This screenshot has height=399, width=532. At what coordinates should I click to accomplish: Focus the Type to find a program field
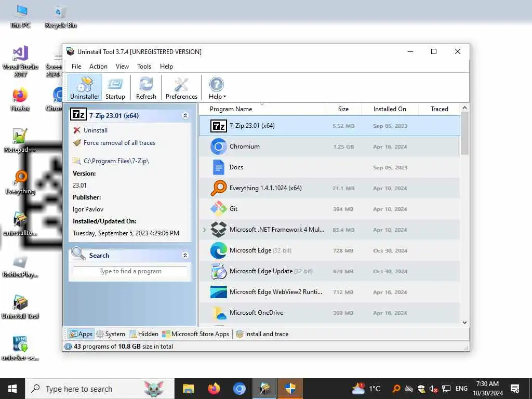coord(130,271)
